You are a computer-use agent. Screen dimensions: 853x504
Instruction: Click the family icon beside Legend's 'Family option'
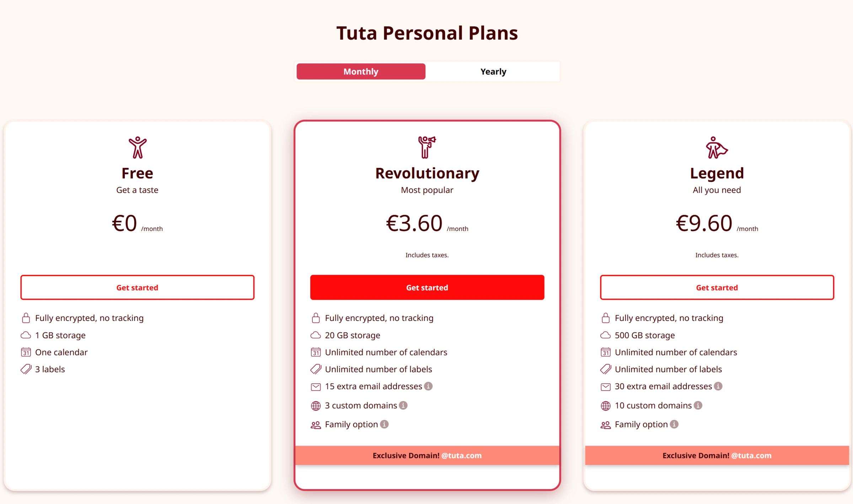point(606,424)
